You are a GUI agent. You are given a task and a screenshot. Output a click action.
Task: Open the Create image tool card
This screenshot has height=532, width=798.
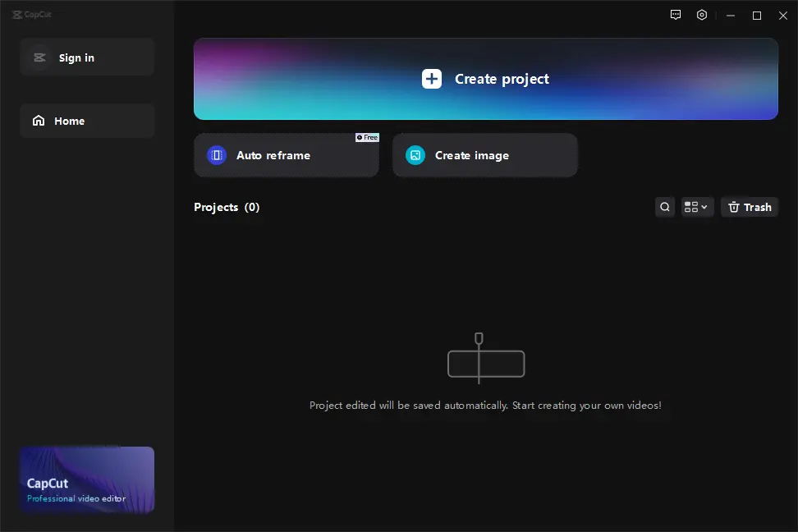point(484,155)
